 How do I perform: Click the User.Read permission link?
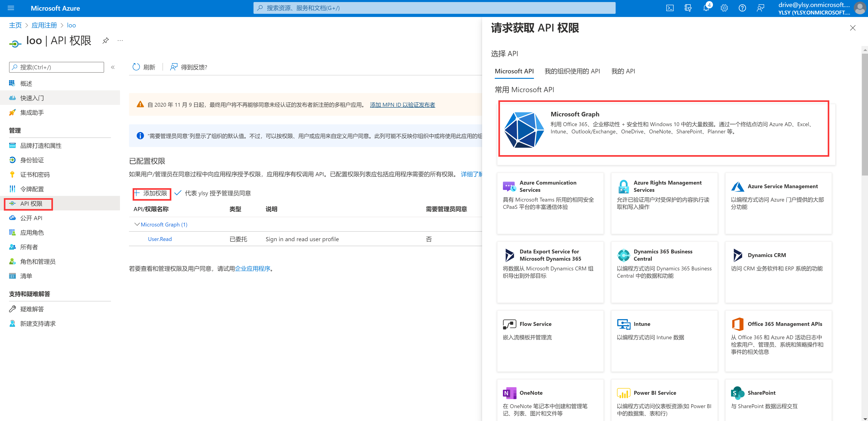[x=160, y=239]
